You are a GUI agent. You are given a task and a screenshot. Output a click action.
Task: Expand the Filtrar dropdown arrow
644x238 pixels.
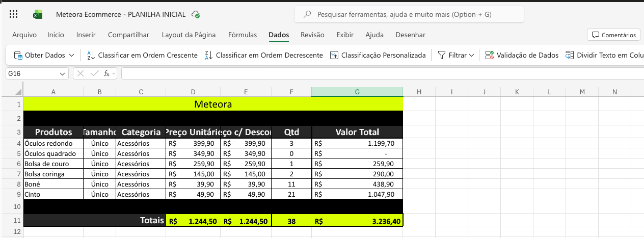tap(471, 55)
